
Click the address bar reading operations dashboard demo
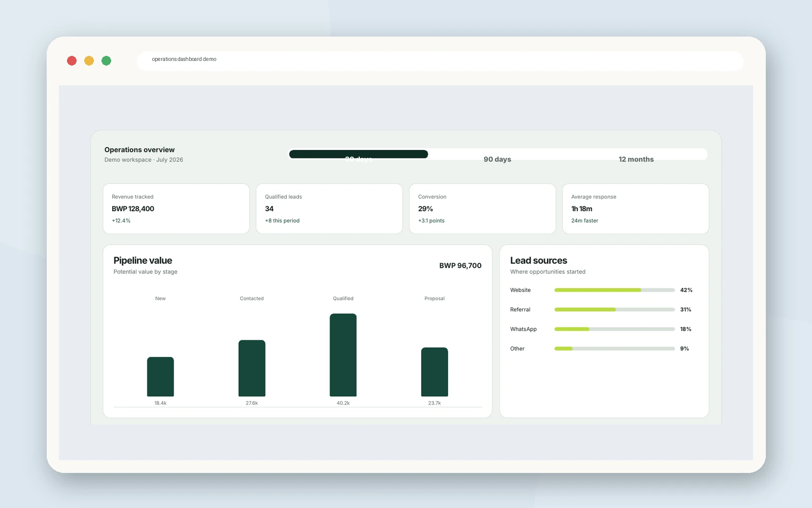(440, 61)
